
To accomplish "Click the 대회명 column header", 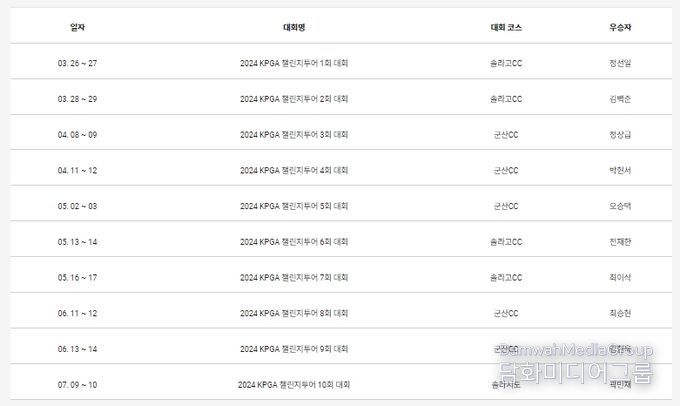I will 294,27.
